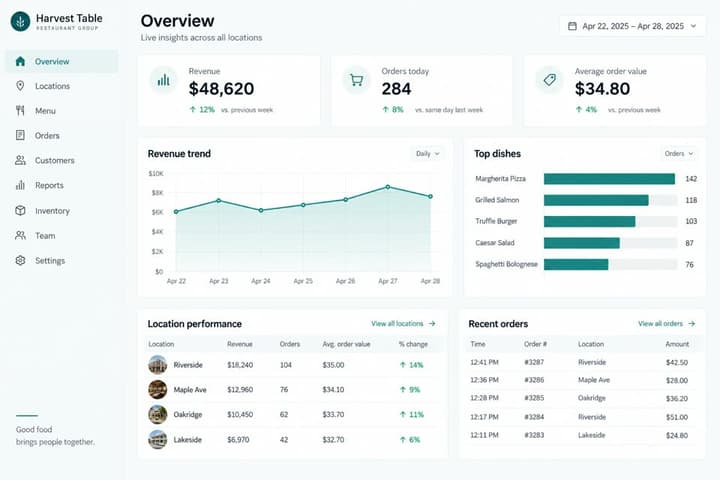Click the Apr 22 data point on chart

click(x=176, y=212)
